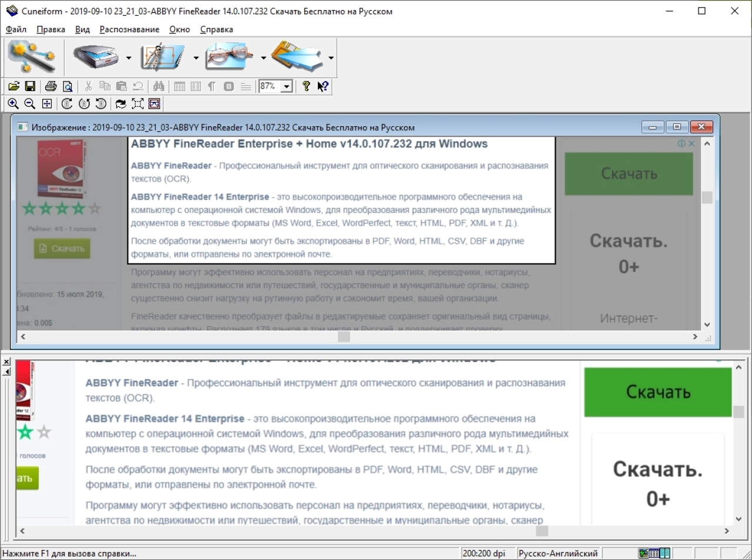Click the two curved arrows icon
The width and height of the screenshot is (752, 560).
pyautogui.click(x=120, y=104)
